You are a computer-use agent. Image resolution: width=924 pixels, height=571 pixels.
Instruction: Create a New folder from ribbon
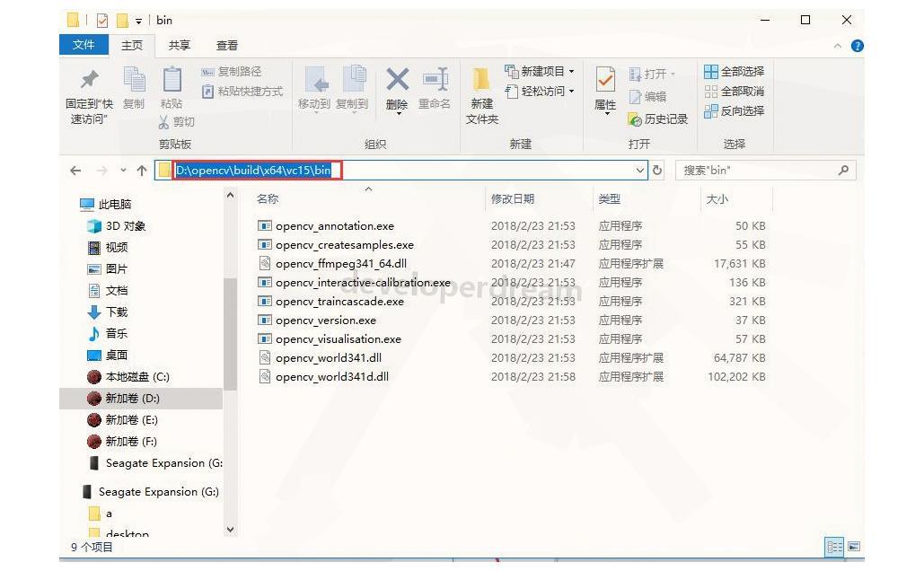point(481,94)
